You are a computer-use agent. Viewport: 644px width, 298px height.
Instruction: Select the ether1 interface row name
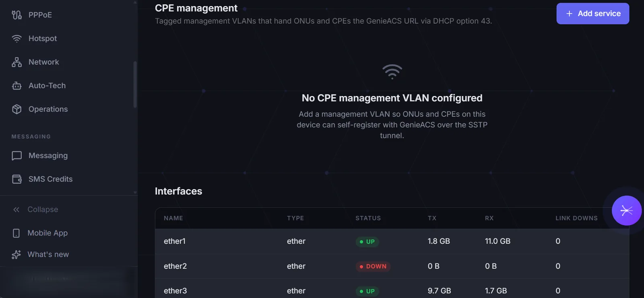(175, 241)
